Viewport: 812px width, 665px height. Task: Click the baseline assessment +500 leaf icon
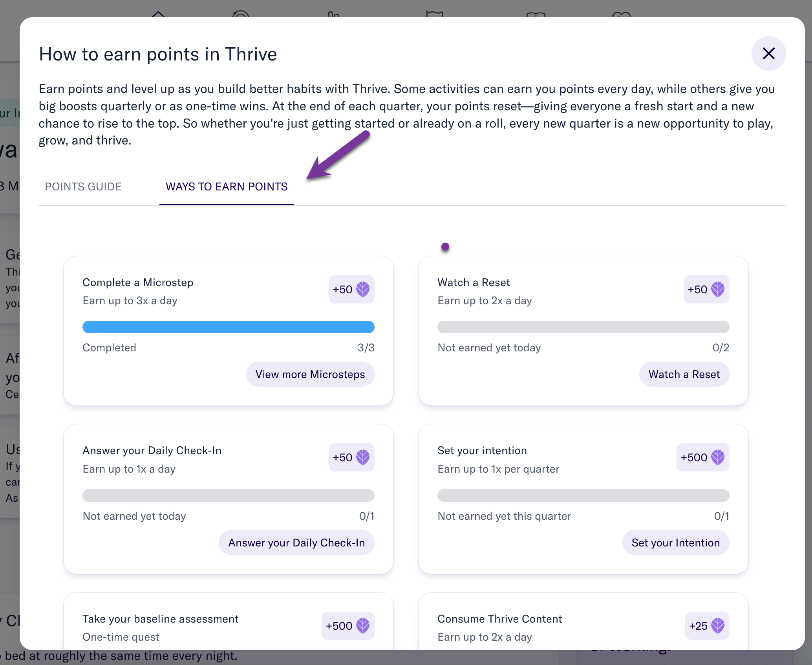[x=363, y=626]
